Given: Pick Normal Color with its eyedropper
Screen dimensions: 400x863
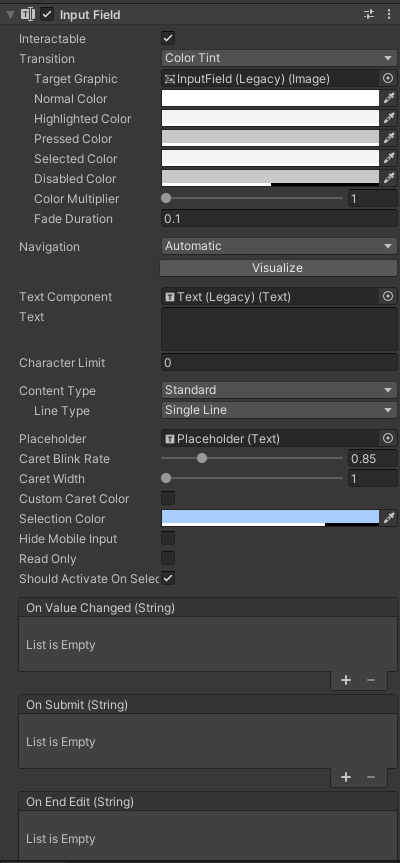Looking at the screenshot, I should (389, 99).
